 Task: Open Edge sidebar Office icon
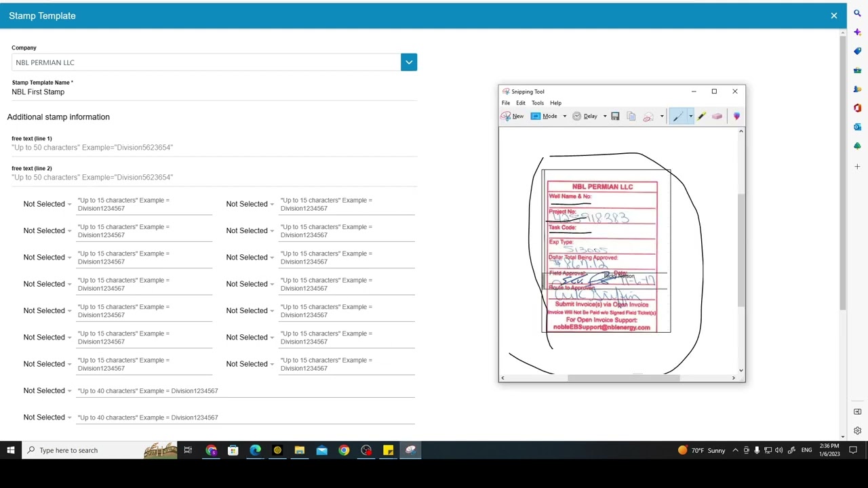(x=857, y=108)
